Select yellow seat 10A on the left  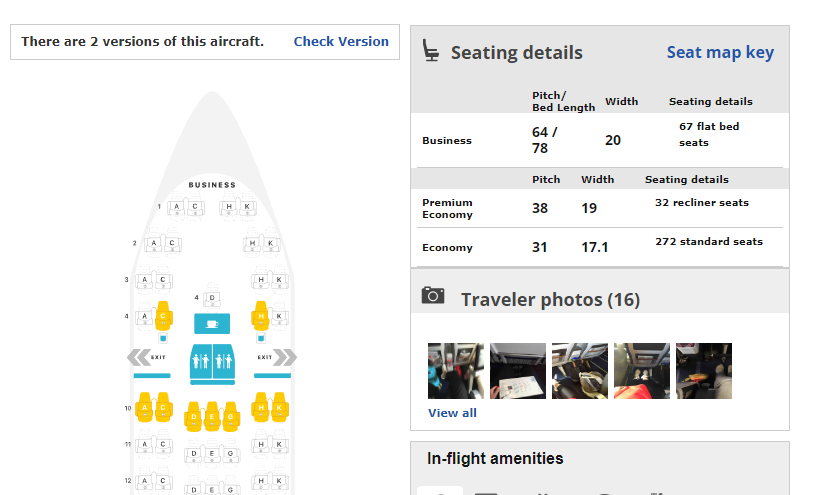(x=146, y=408)
